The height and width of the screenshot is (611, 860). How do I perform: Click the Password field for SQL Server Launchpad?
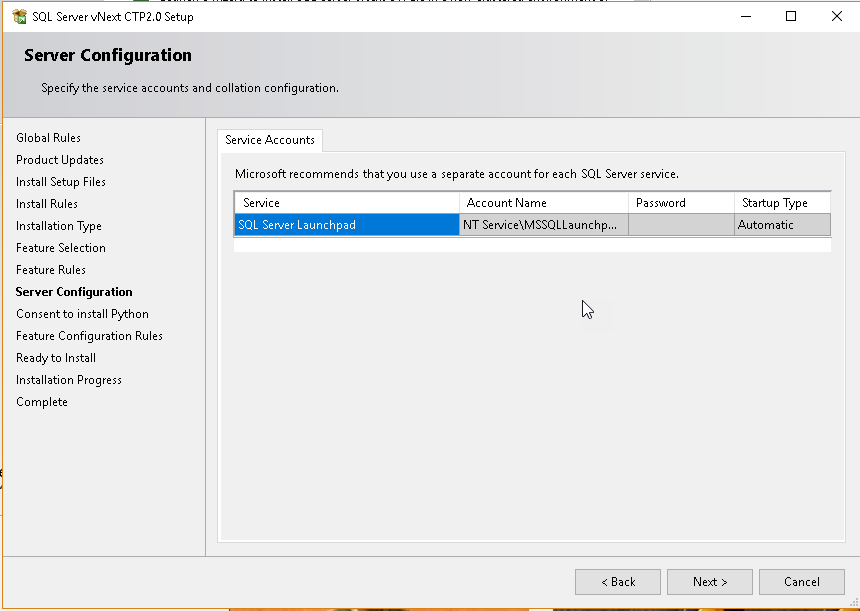[680, 225]
